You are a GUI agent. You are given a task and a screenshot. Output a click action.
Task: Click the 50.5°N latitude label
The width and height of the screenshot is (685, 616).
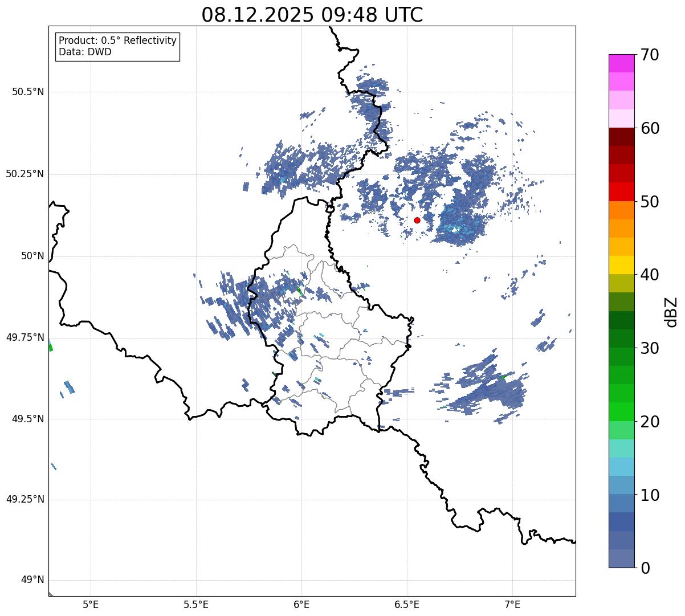point(28,92)
